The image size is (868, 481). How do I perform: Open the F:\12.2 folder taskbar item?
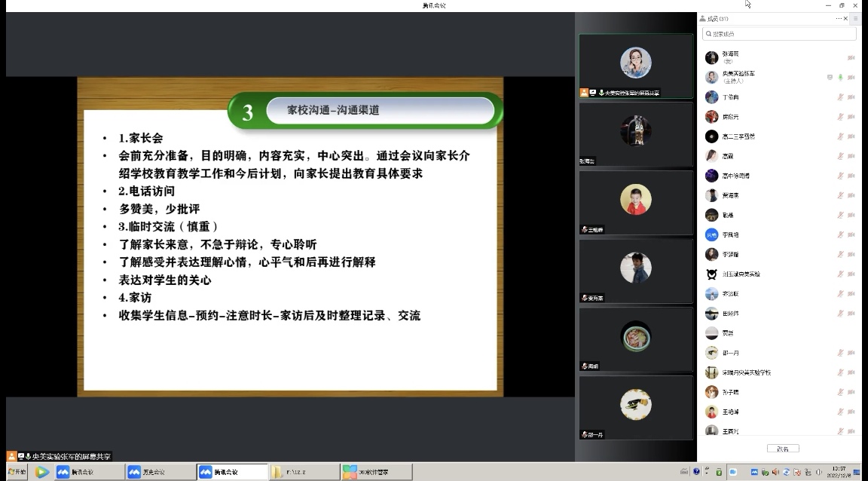click(x=304, y=473)
